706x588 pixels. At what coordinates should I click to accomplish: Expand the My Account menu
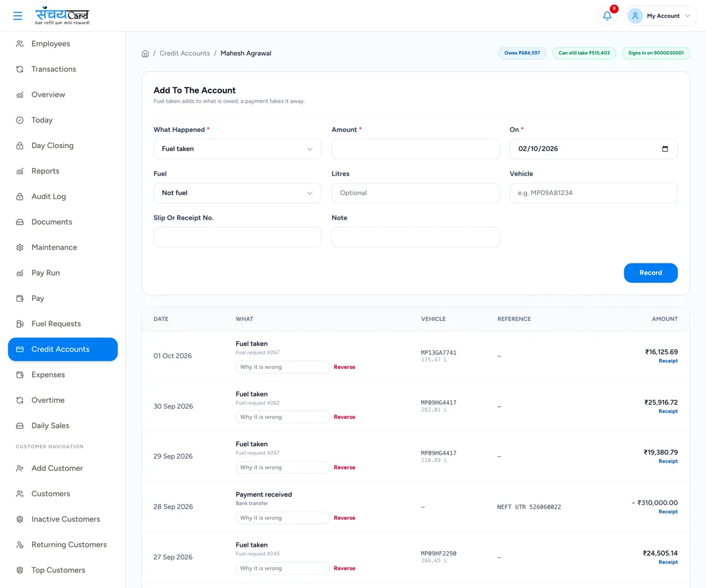click(x=661, y=16)
